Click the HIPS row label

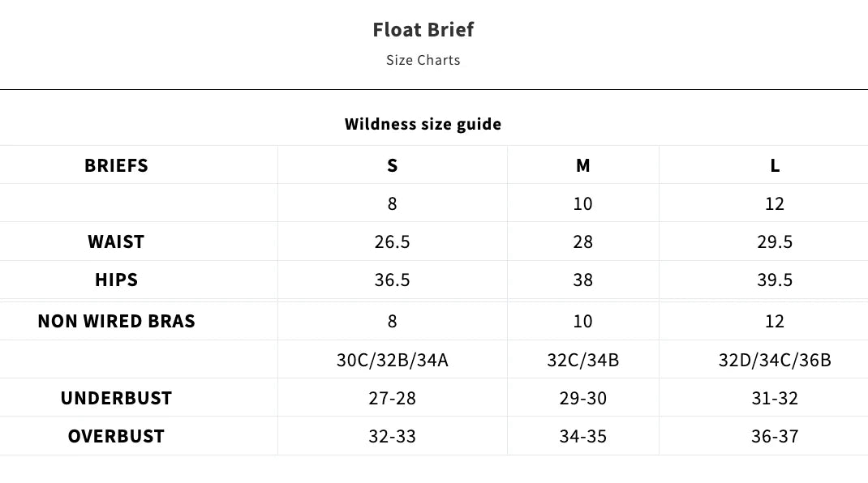(116, 280)
